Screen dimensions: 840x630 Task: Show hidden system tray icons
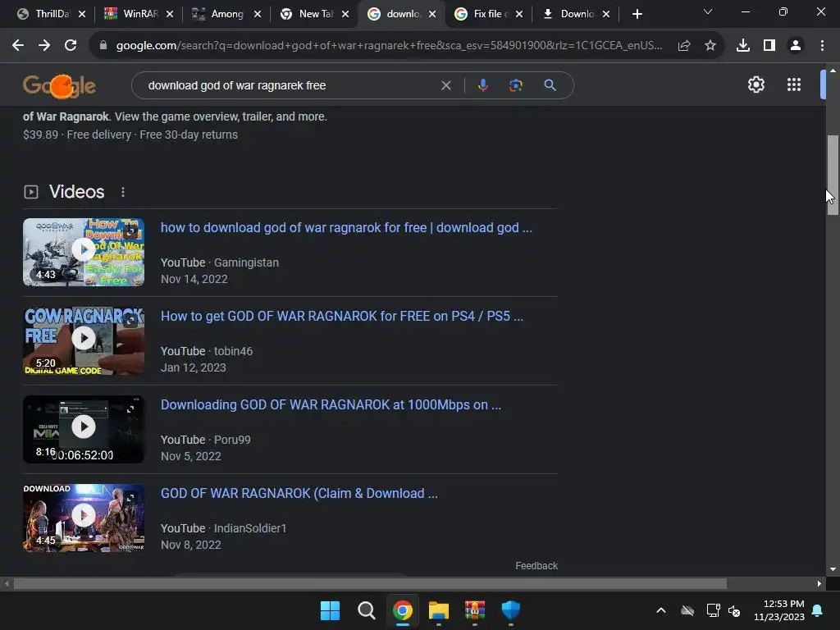click(661, 610)
